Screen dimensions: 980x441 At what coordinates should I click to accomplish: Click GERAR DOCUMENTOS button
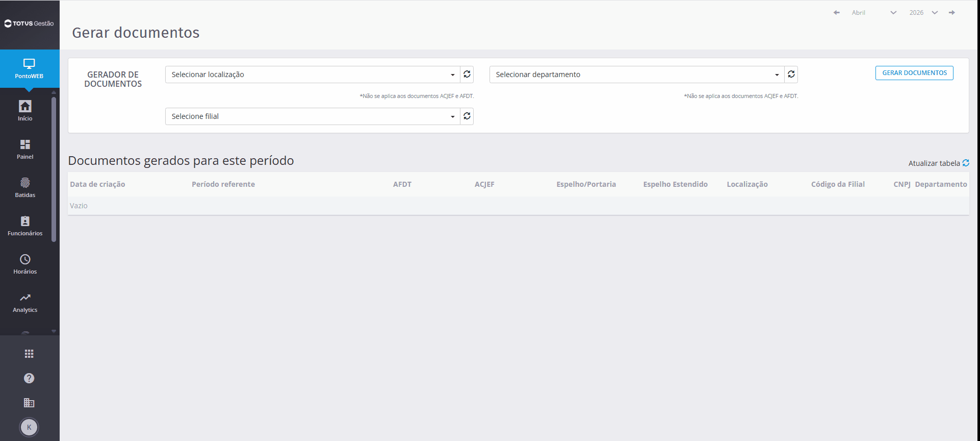(914, 73)
